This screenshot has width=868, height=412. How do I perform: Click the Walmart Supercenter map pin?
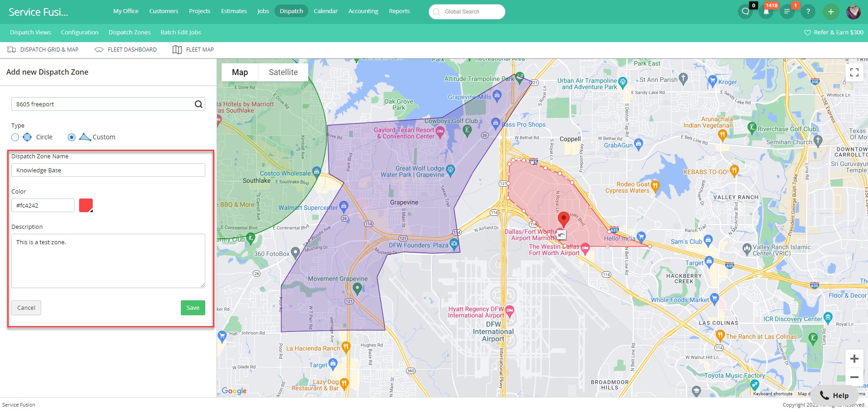point(344,206)
